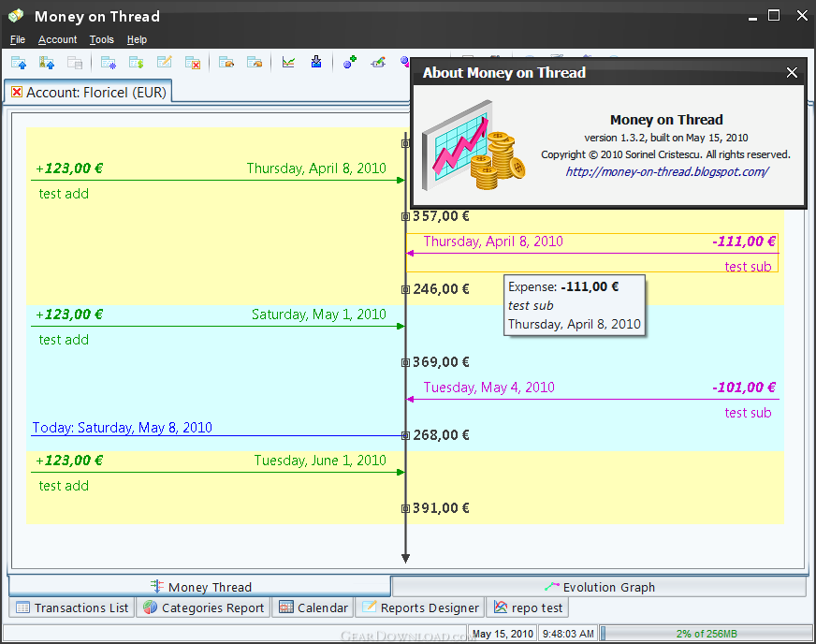
Task: Click the memory usage bar showing 2% of 256MB
Action: 707,634
